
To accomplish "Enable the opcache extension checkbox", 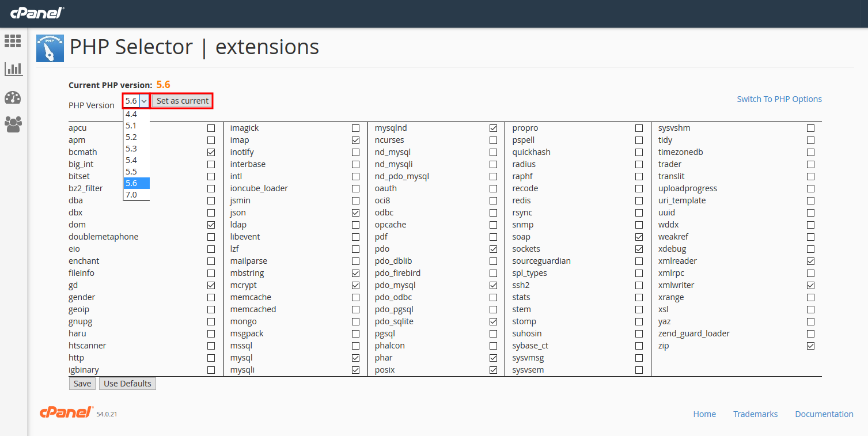I will coord(493,225).
